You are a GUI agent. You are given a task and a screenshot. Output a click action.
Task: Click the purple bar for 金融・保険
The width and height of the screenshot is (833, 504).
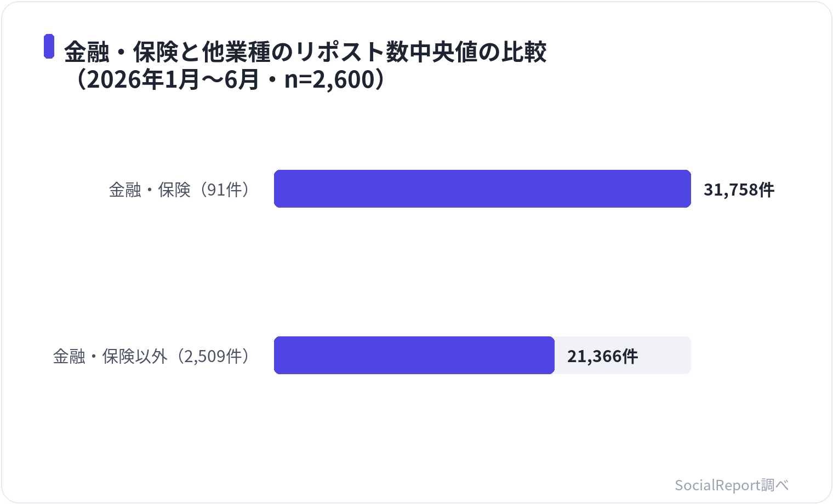482,189
